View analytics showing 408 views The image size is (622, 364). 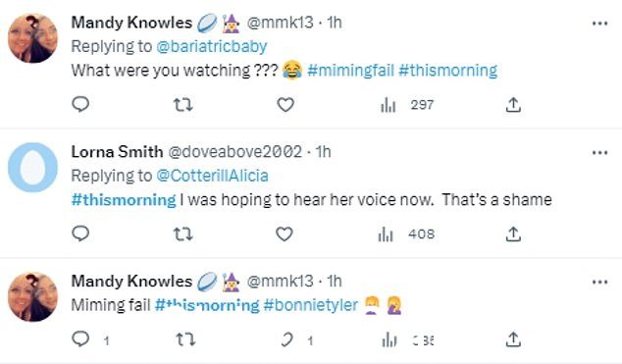[x=406, y=234]
